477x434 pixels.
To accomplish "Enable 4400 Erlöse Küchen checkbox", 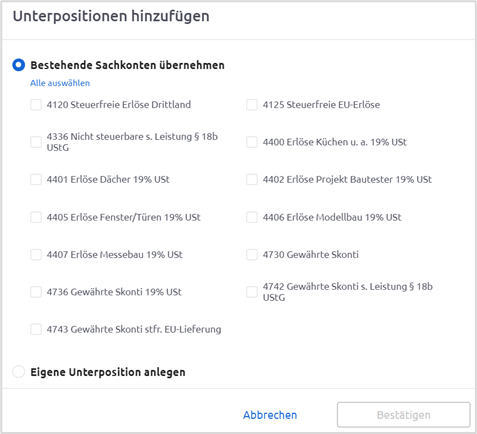I will [x=252, y=142].
